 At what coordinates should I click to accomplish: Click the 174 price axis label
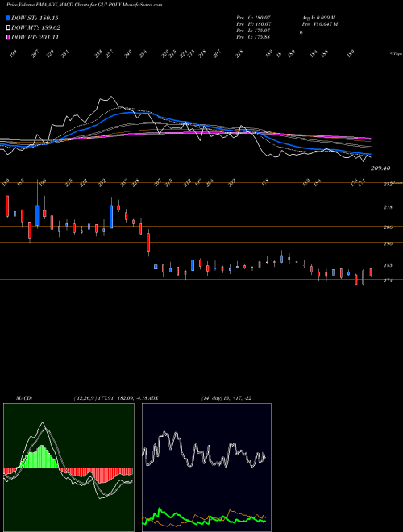click(388, 281)
